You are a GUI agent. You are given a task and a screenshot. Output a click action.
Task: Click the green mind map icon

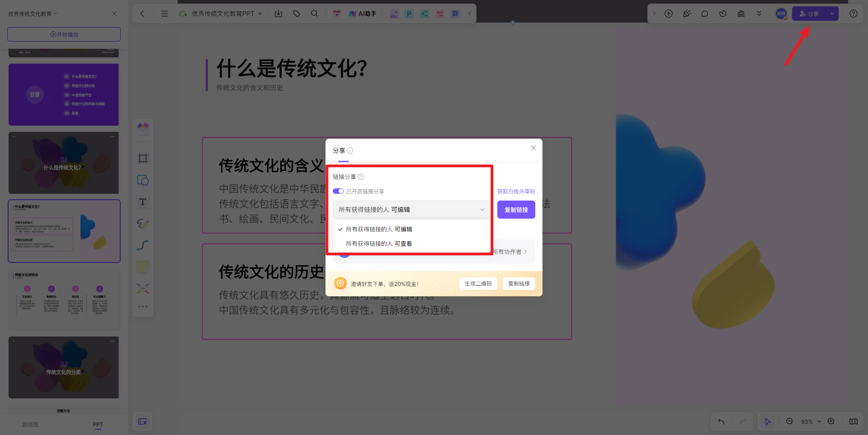point(425,14)
